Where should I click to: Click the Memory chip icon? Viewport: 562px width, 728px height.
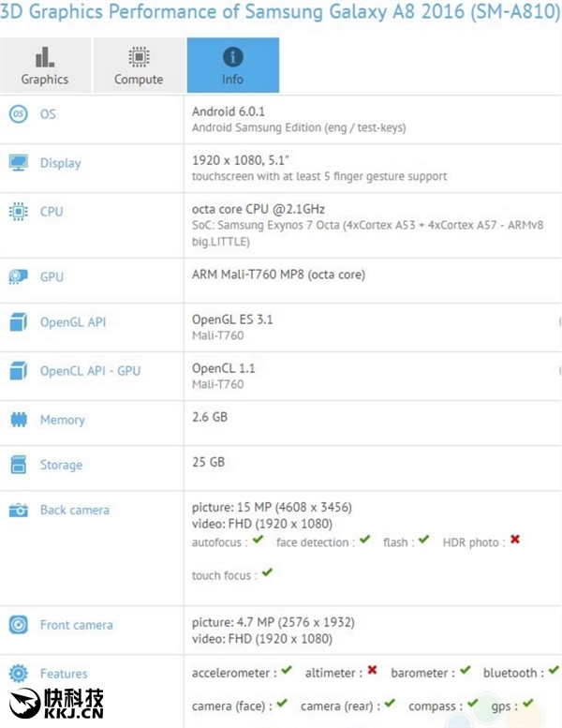[18, 421]
